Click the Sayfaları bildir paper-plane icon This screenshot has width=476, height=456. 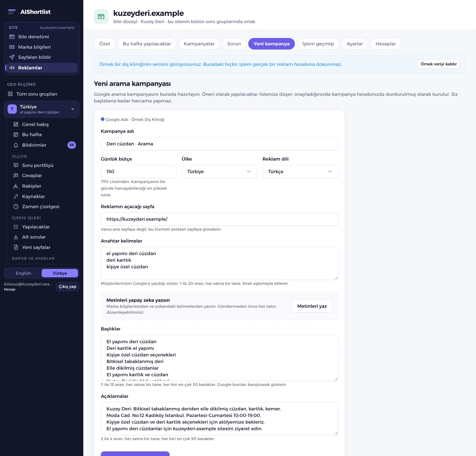click(x=12, y=57)
